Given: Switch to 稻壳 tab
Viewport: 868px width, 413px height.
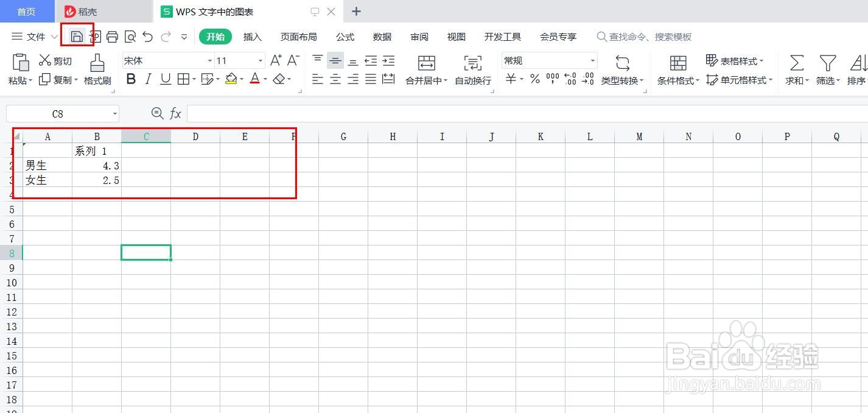Looking at the screenshot, I should tap(103, 12).
